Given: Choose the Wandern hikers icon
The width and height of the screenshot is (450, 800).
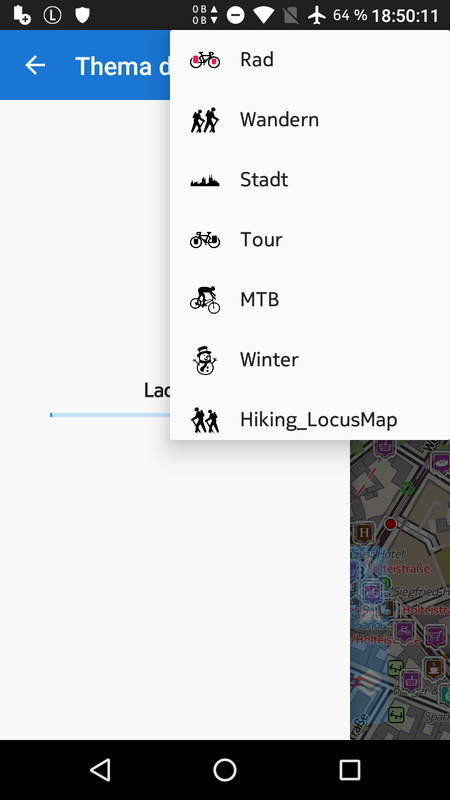Looking at the screenshot, I should [205, 120].
